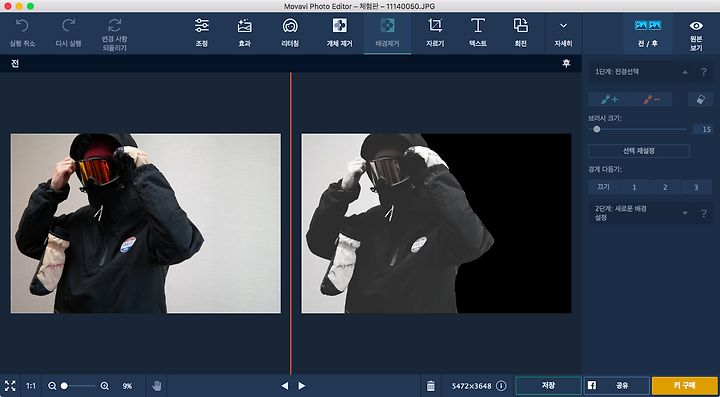Expand the More (자세히) tools dropdown

point(563,33)
